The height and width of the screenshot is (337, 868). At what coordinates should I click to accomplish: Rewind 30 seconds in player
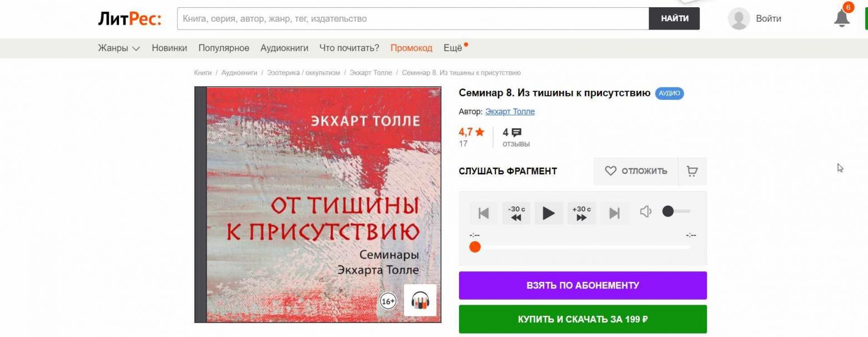click(x=516, y=213)
